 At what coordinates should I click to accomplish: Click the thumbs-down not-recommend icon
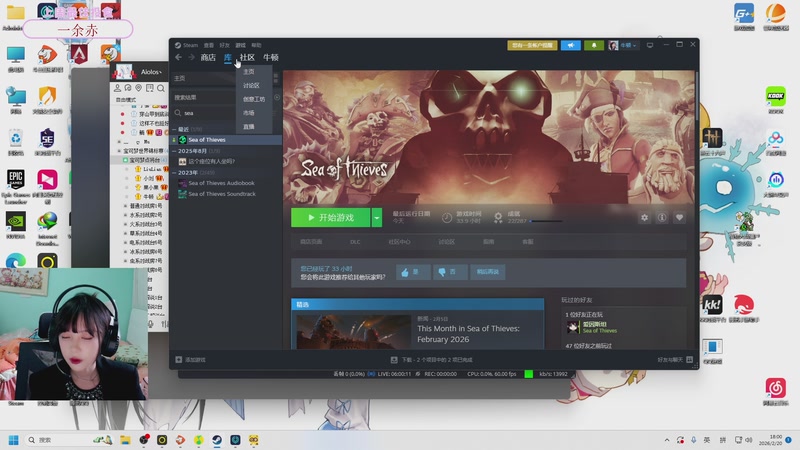click(442, 272)
